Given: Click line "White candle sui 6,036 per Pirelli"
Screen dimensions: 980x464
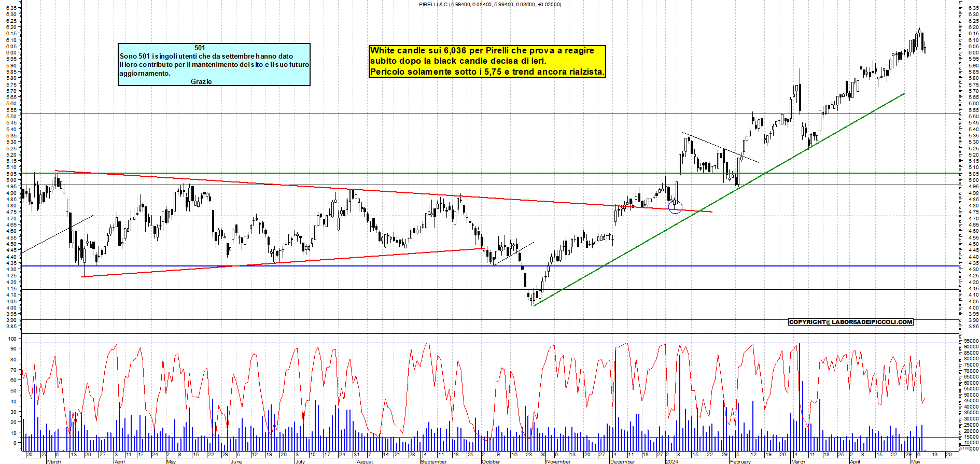Looking at the screenshot, I should click(482, 50).
